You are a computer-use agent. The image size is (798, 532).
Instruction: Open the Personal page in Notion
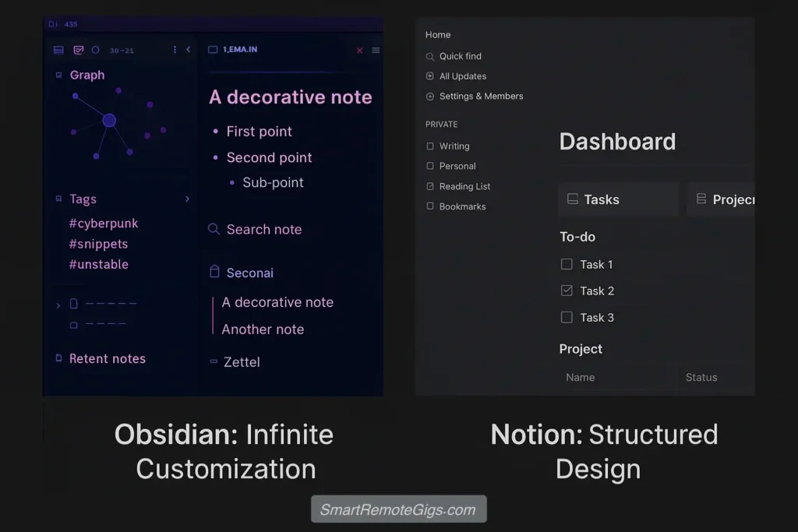(457, 166)
